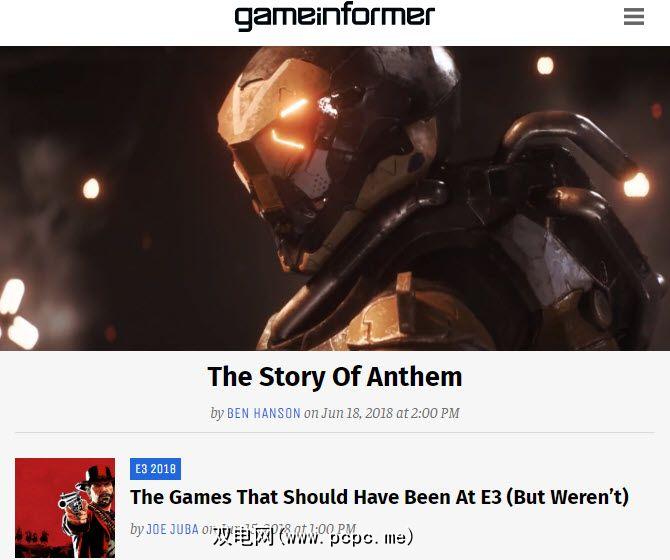Viewport: 670px width, 560px height.
Task: Click the bright lamp at hero image right
Action: 636,185
